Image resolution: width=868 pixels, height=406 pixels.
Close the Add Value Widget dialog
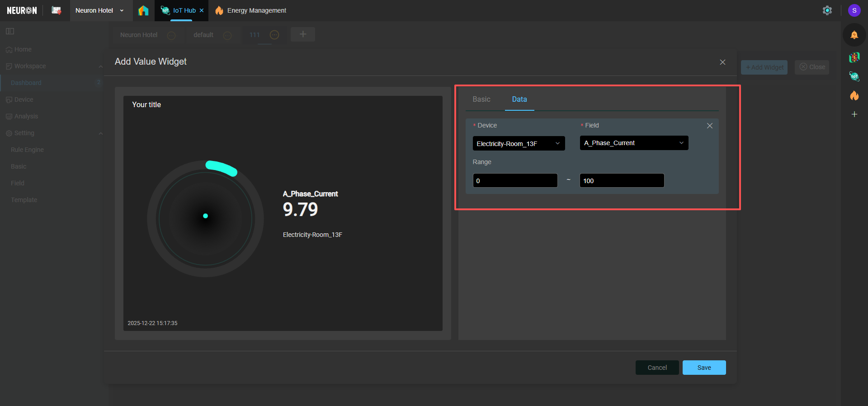(722, 62)
